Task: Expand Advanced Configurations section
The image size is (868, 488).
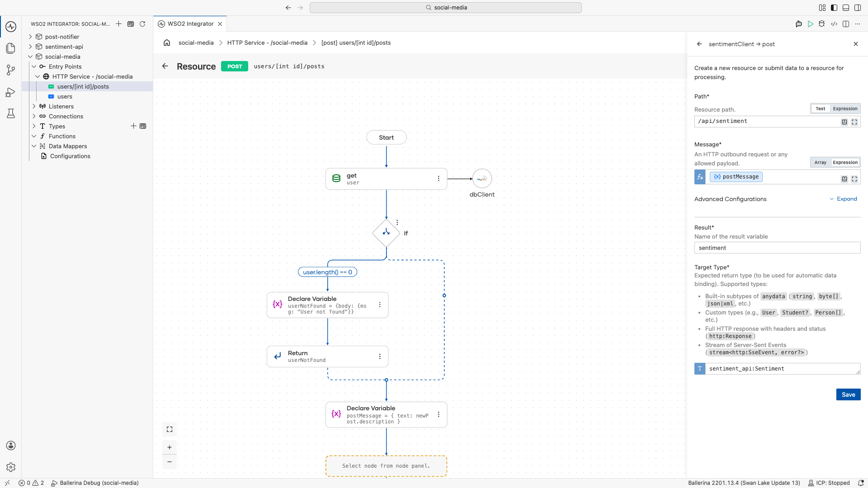Action: click(x=843, y=199)
